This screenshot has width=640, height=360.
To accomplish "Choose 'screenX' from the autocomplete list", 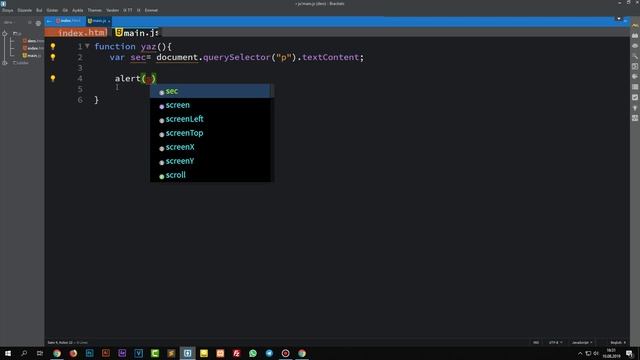I will click(x=210, y=147).
